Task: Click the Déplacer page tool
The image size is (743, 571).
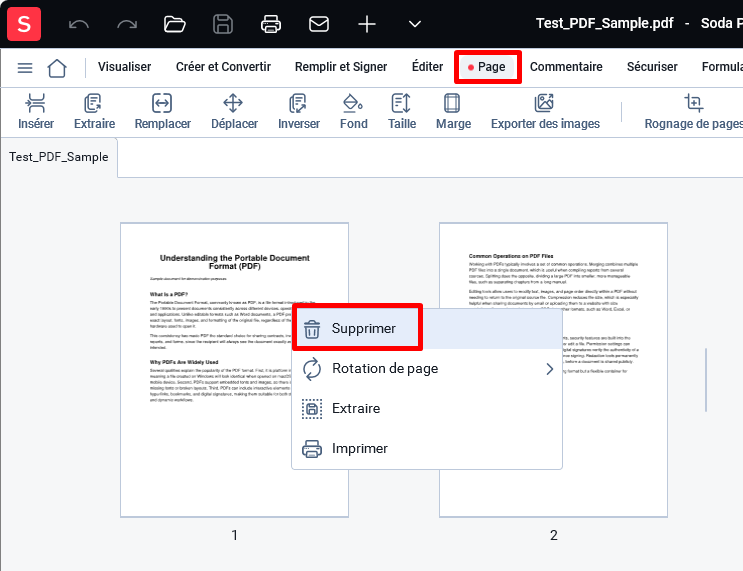Action: pyautogui.click(x=234, y=112)
